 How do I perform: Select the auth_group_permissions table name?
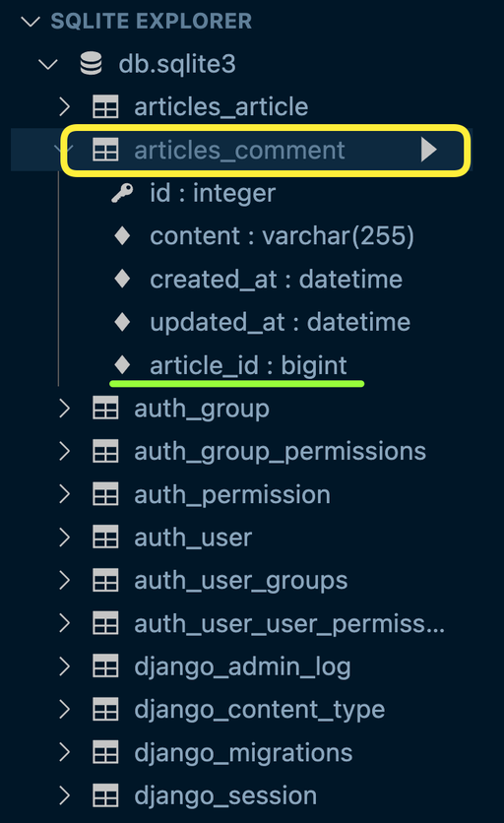click(280, 452)
